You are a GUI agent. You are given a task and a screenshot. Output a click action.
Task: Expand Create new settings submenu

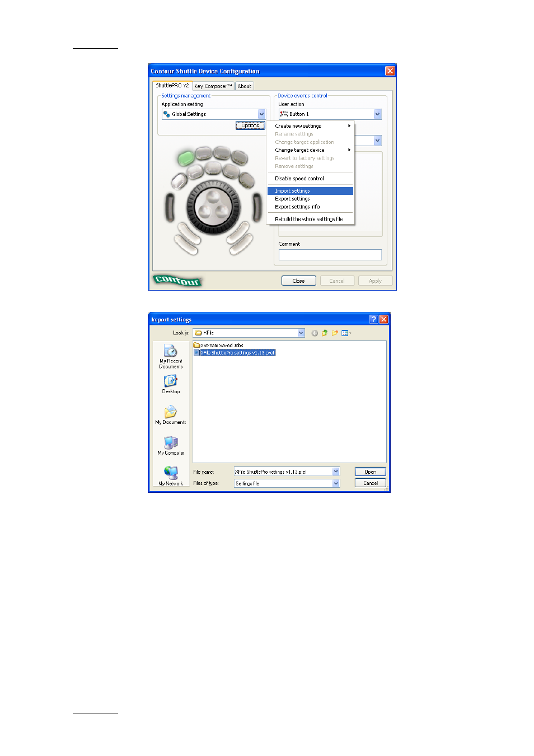point(311,126)
